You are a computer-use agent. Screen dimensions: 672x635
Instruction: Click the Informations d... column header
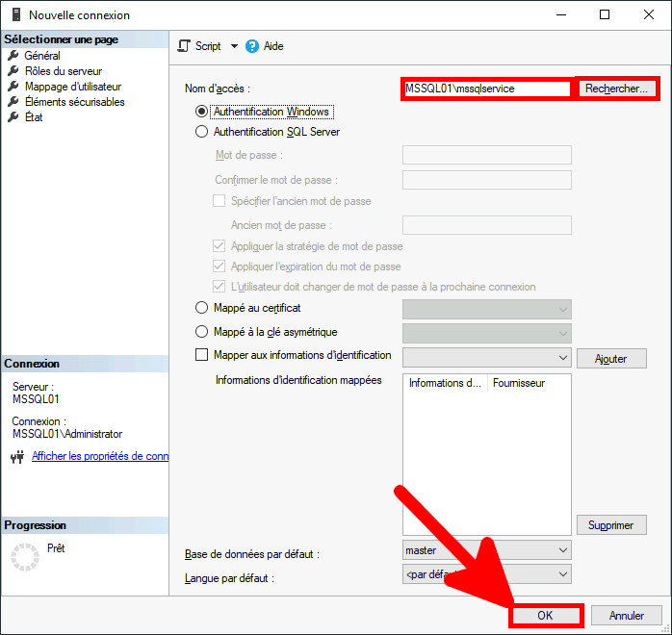coord(445,383)
